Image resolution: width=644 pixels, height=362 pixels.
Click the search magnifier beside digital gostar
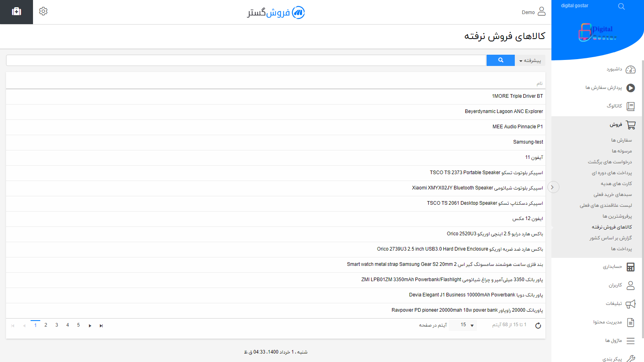coord(621,6)
